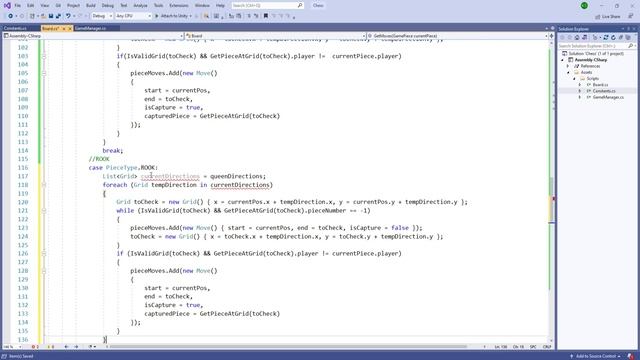Click the Refresh icon in Solution Explorer
This screenshot has height=360, width=640.
(x=613, y=38)
